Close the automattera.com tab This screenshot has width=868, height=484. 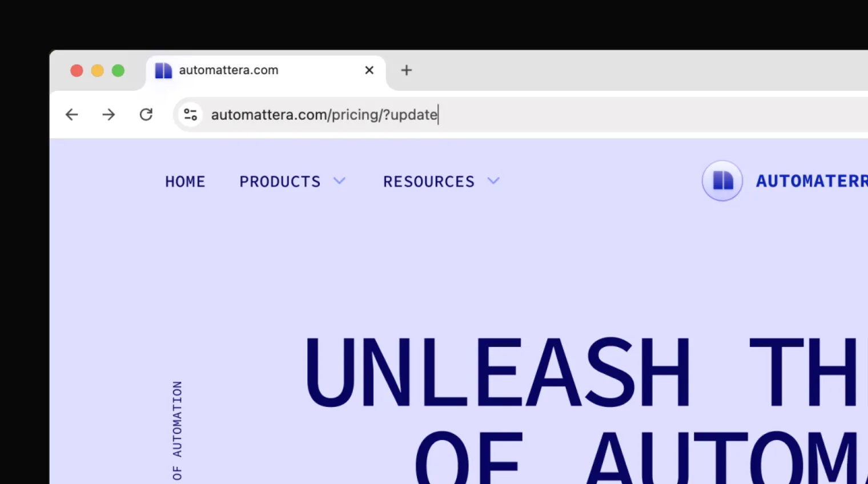[369, 70]
